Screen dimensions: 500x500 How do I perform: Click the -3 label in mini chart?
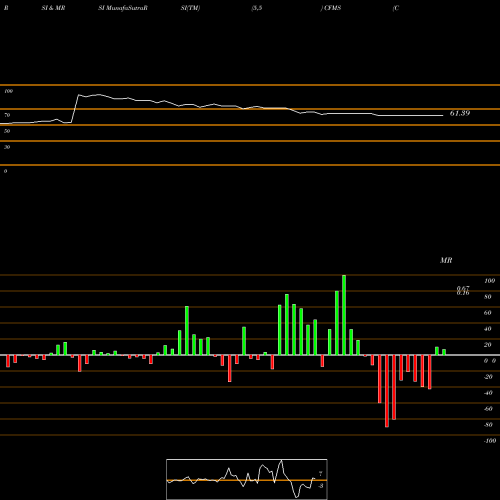pos(320,486)
